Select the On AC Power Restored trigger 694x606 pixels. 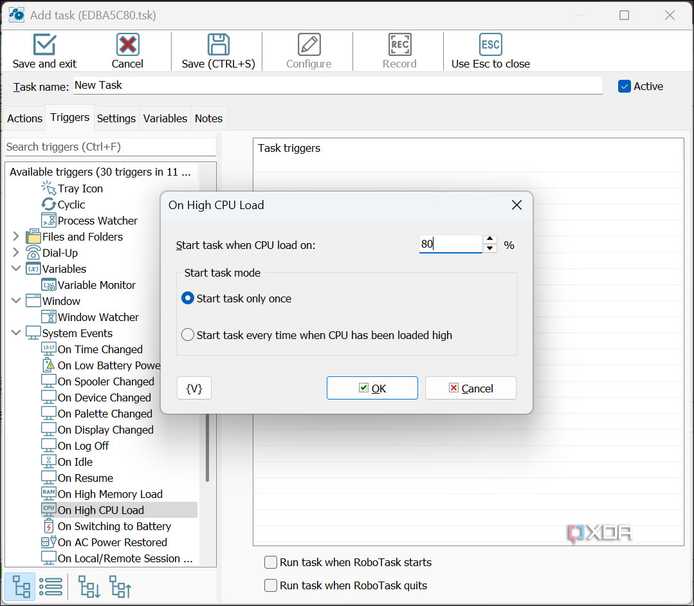104,542
